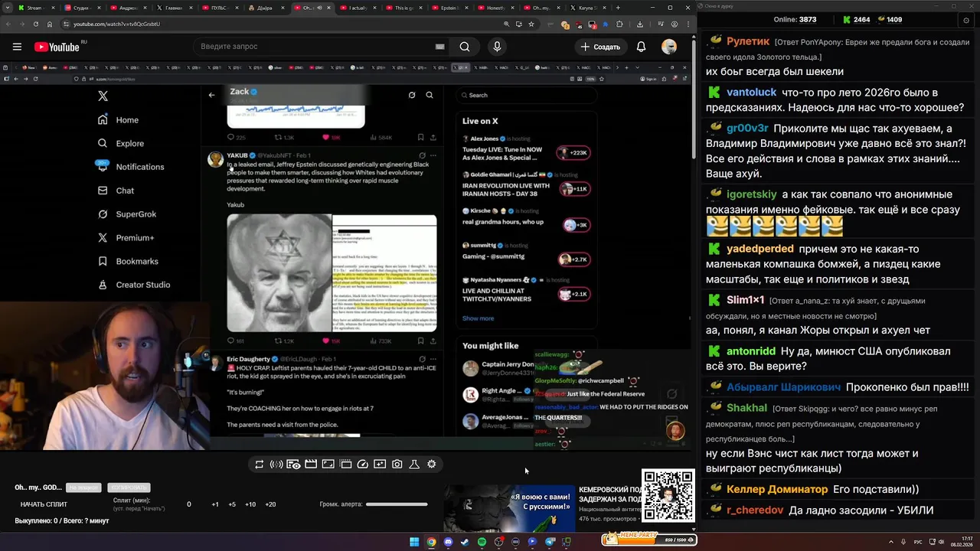Click username antonridd in chat
Screen dimensions: 980x551
pyautogui.click(x=751, y=351)
